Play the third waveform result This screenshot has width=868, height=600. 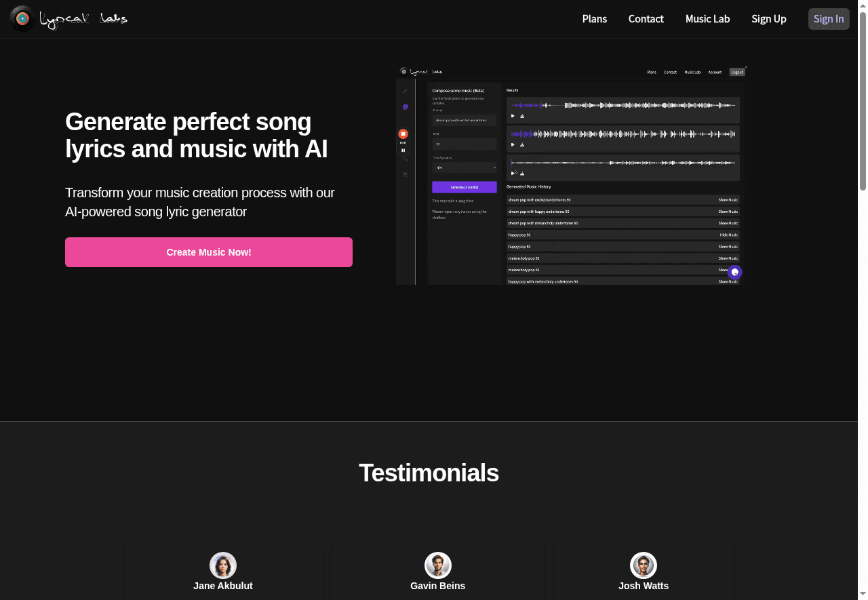(x=513, y=173)
